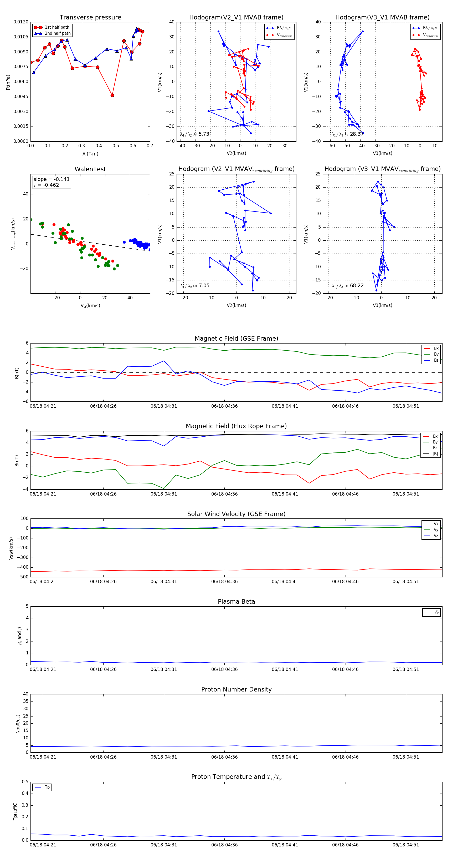Select the |B| entry in flux rope legend
This screenshot has width=473, height=868.
[431, 454]
